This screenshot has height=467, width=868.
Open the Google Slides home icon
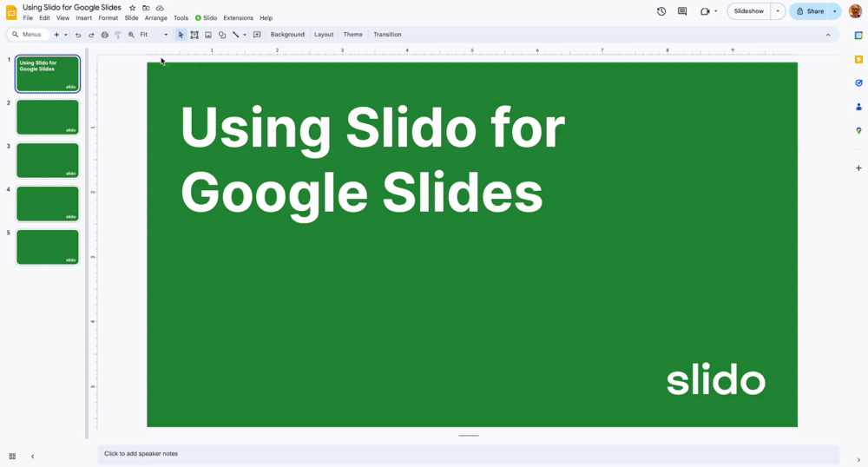pos(11,12)
